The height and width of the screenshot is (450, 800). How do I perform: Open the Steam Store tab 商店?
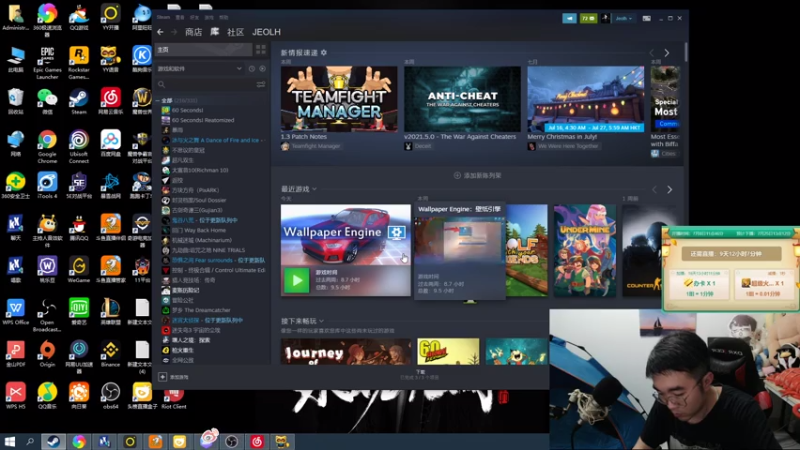click(x=193, y=32)
